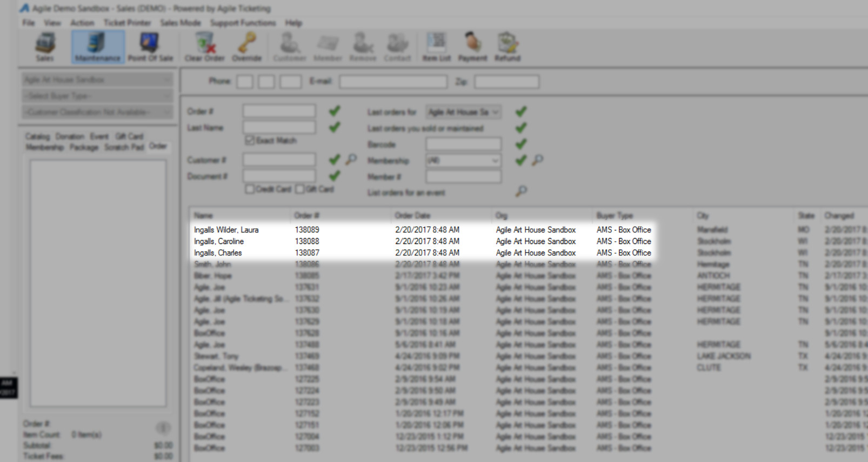
Task: Select order 138089 for Ingalls Wilder, Laura
Action: 307,230
